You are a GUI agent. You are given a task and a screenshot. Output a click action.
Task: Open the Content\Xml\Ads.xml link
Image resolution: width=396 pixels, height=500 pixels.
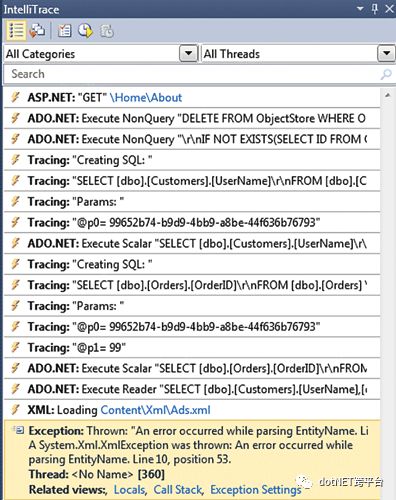tap(155, 410)
